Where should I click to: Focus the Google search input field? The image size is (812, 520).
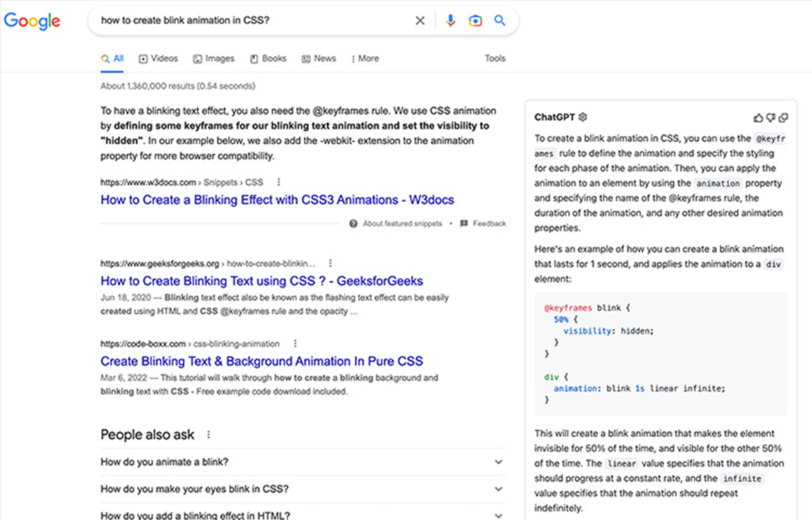tap(254, 20)
